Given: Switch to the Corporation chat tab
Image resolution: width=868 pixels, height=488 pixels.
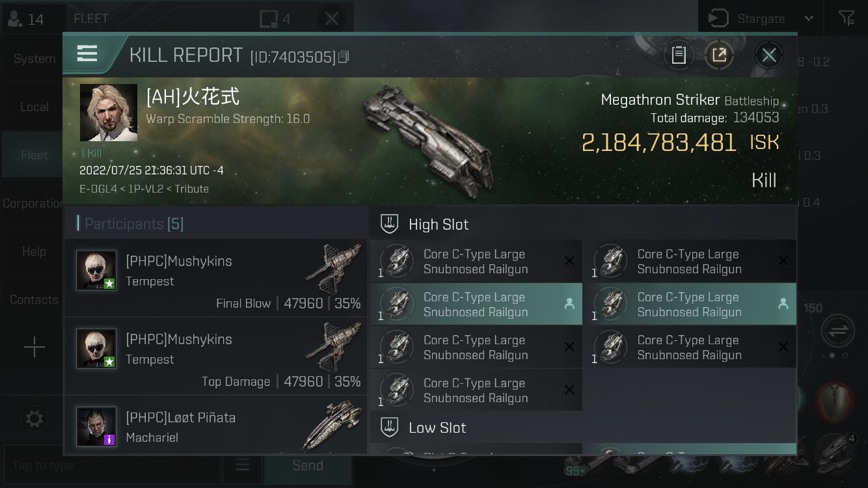Looking at the screenshot, I should (34, 203).
